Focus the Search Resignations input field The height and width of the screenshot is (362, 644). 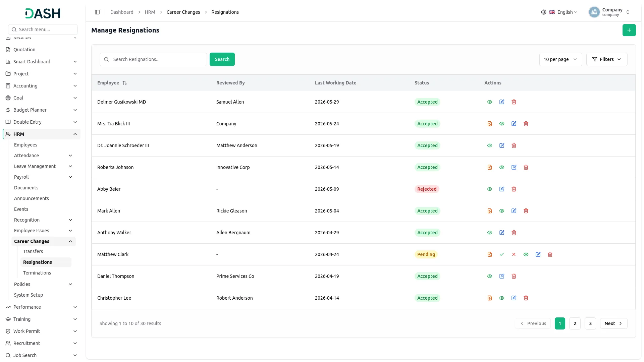[x=153, y=59]
